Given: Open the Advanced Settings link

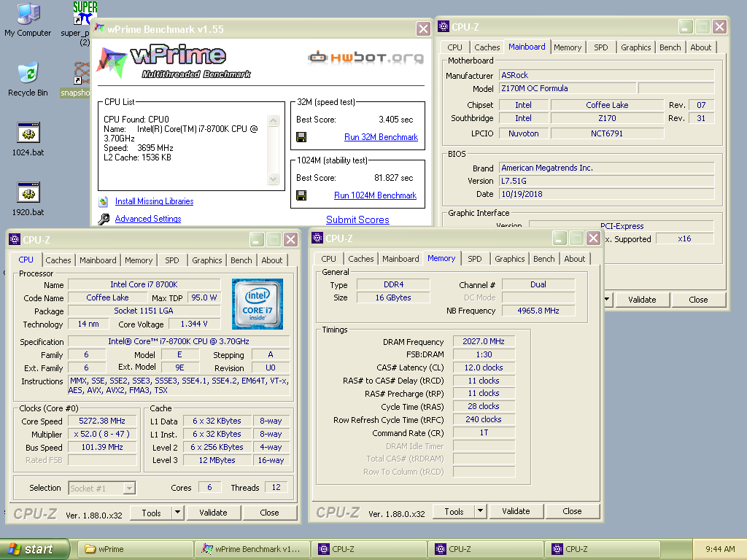Looking at the screenshot, I should 148,219.
